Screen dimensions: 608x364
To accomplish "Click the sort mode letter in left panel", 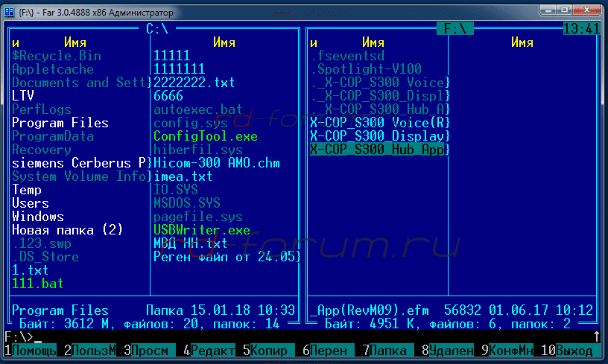I will point(16,42).
